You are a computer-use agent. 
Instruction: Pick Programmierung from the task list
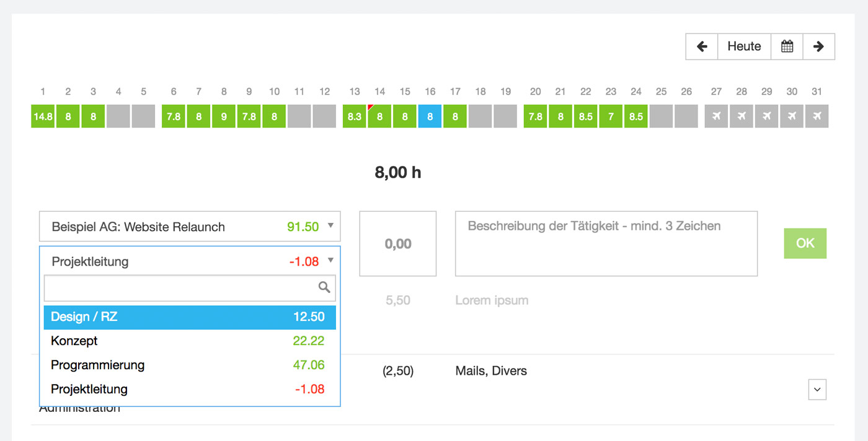tap(190, 365)
